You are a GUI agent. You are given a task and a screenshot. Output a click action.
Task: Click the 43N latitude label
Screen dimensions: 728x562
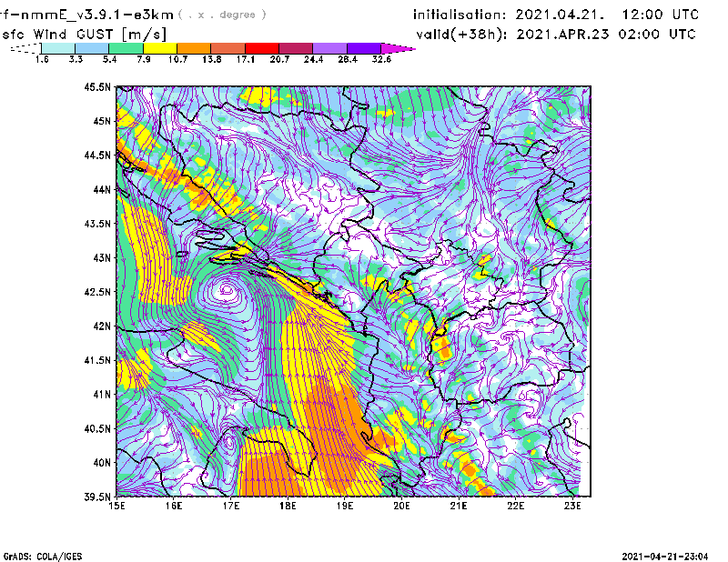pyautogui.click(x=102, y=257)
